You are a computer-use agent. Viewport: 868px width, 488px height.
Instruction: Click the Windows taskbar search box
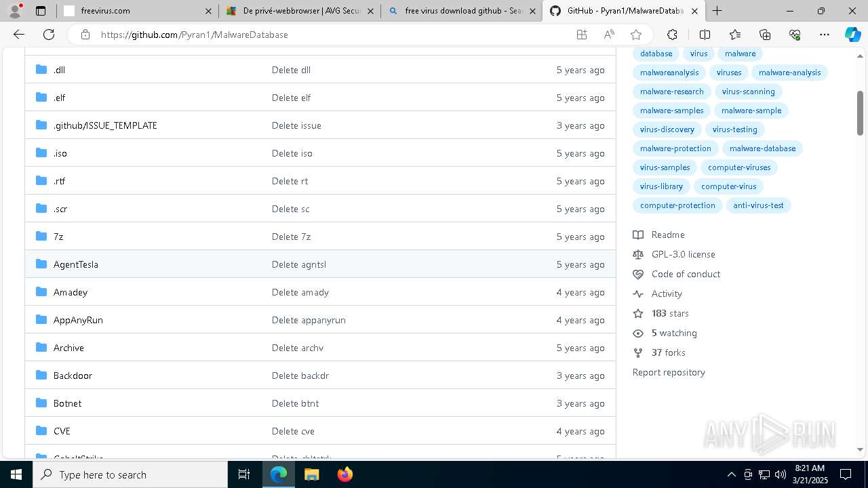point(130,474)
